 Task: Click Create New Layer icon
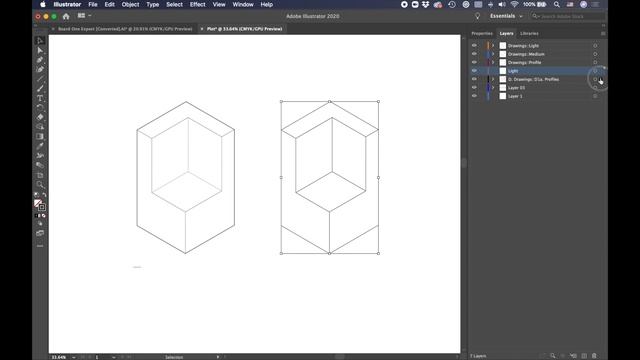584,356
